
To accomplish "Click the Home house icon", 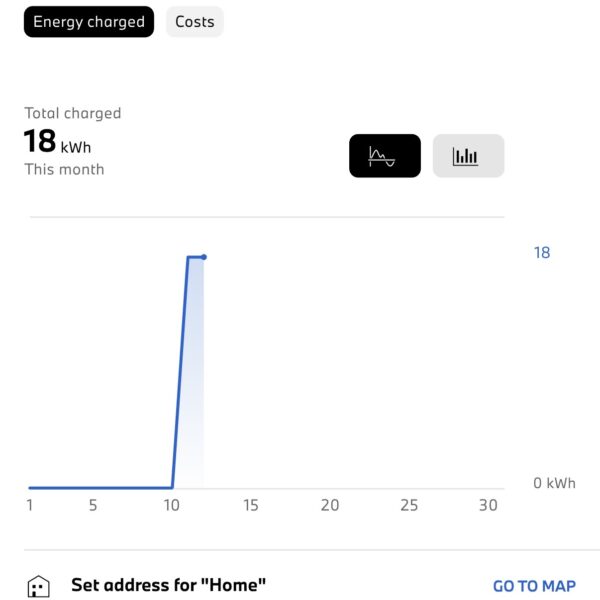I will (39, 586).
